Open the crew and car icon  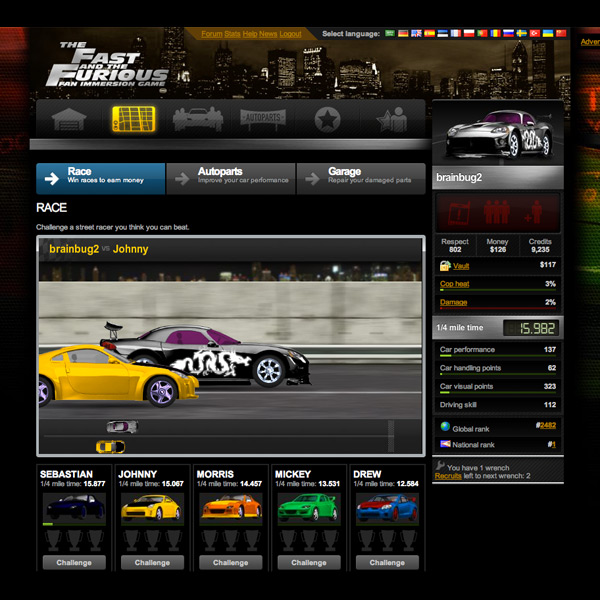click(x=198, y=119)
